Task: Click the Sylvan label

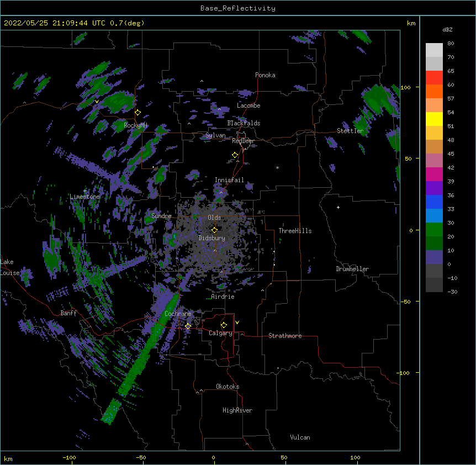Action: coord(215,135)
